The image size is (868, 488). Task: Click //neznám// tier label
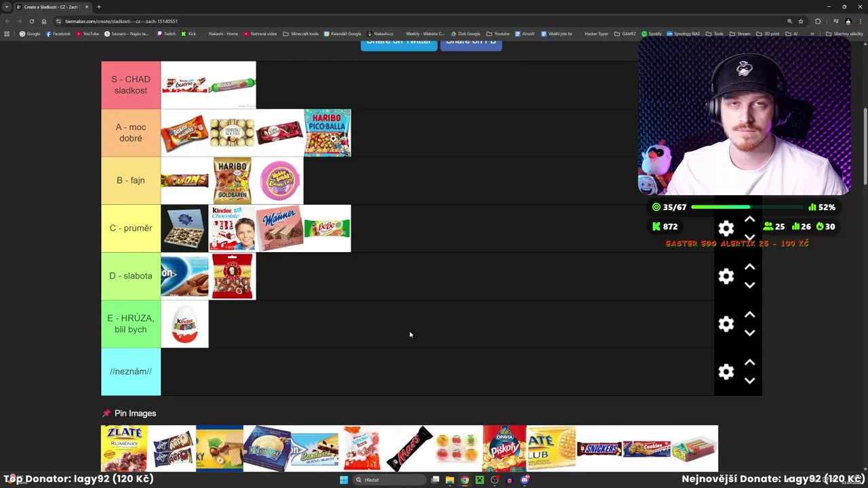(x=131, y=371)
